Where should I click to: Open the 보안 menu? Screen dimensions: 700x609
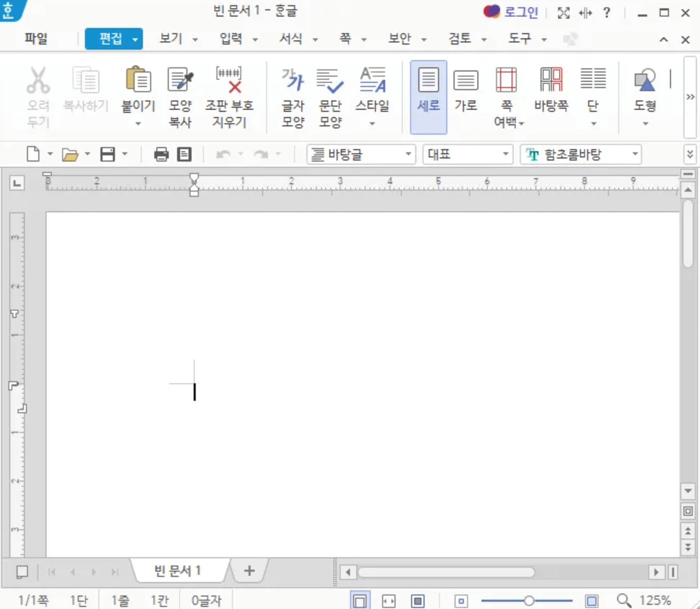[x=400, y=39]
